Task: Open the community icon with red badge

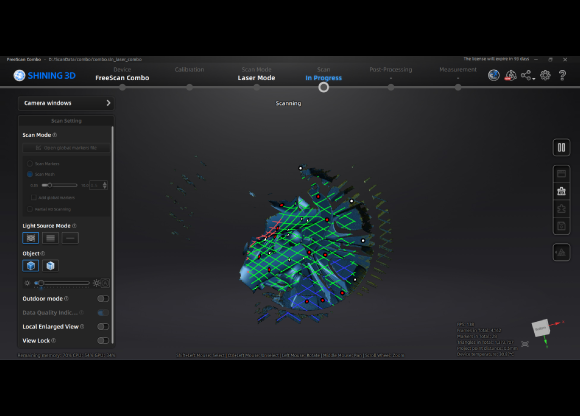Action: click(510, 75)
